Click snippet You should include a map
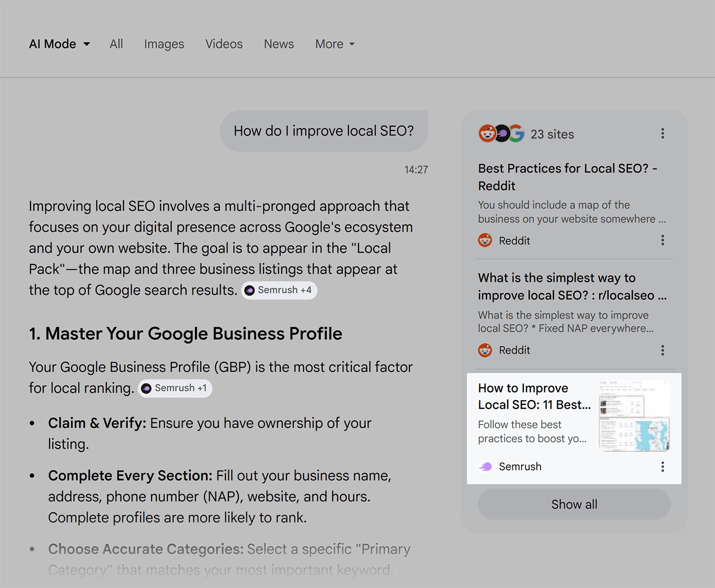The image size is (715, 588). click(x=572, y=212)
